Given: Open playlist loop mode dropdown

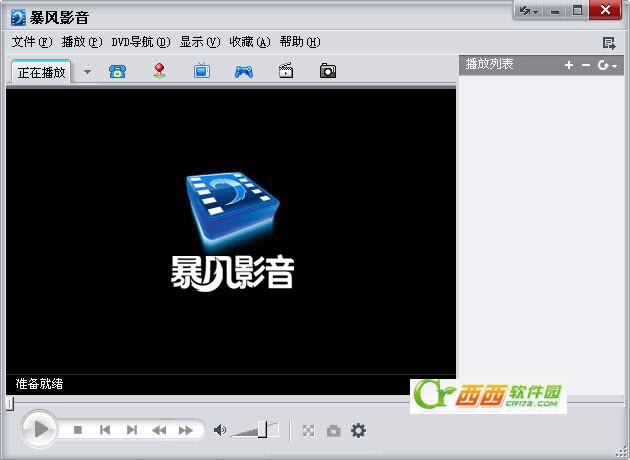Looking at the screenshot, I should [607, 65].
